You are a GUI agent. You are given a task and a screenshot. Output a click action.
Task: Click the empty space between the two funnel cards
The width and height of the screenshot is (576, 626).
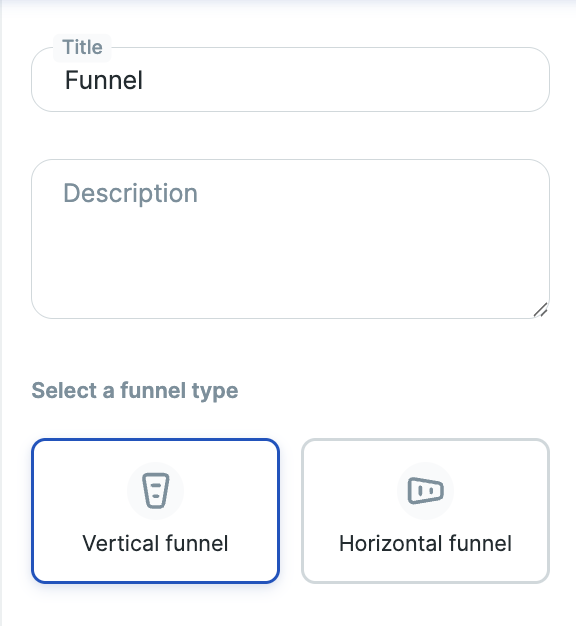tap(291, 511)
